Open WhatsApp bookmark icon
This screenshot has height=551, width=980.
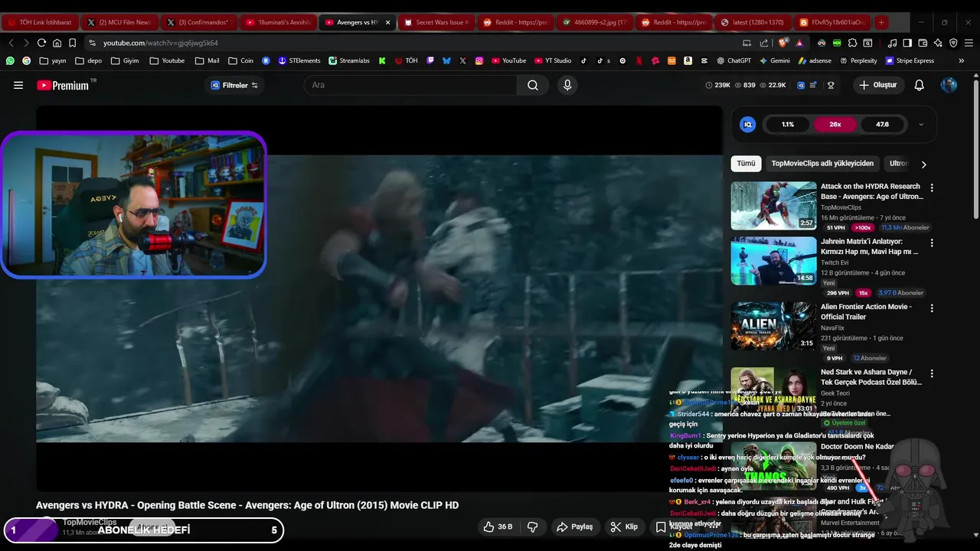pyautogui.click(x=10, y=60)
